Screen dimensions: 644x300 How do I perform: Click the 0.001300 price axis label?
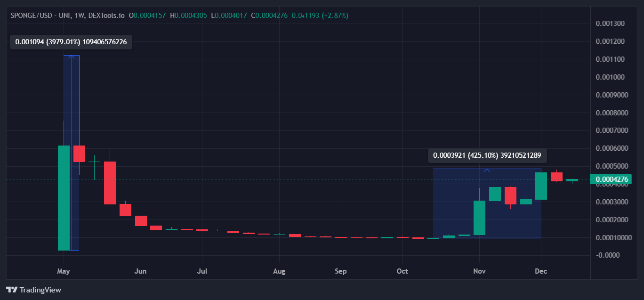610,24
